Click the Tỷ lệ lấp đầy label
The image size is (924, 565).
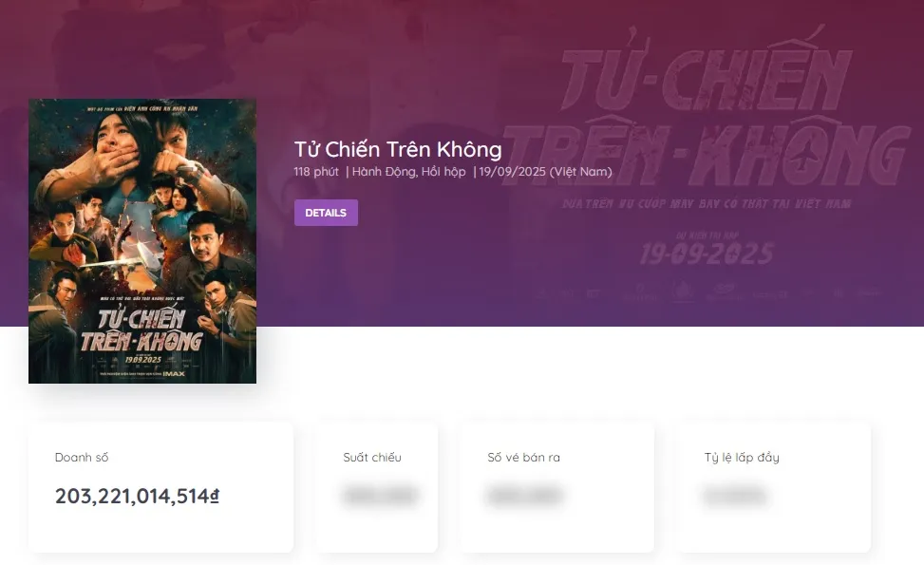click(742, 457)
